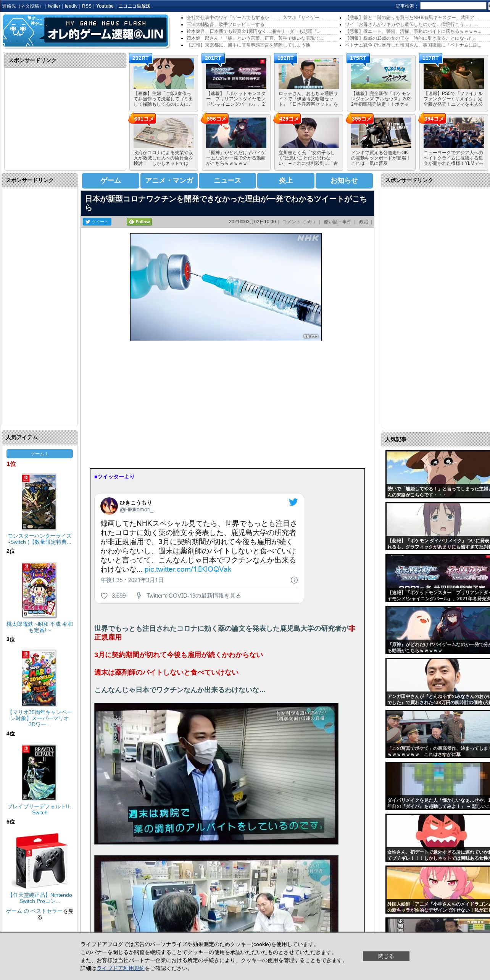Screen dimensions: 490x980
Task: Open the 201RT Pokemon Brilliant Diamond article thumbnail
Action: click(236, 74)
